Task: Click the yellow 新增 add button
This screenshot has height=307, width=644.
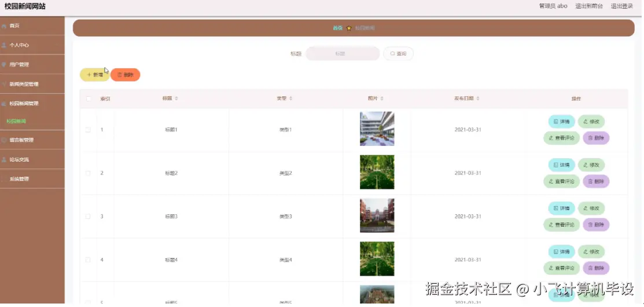Action: [x=94, y=75]
